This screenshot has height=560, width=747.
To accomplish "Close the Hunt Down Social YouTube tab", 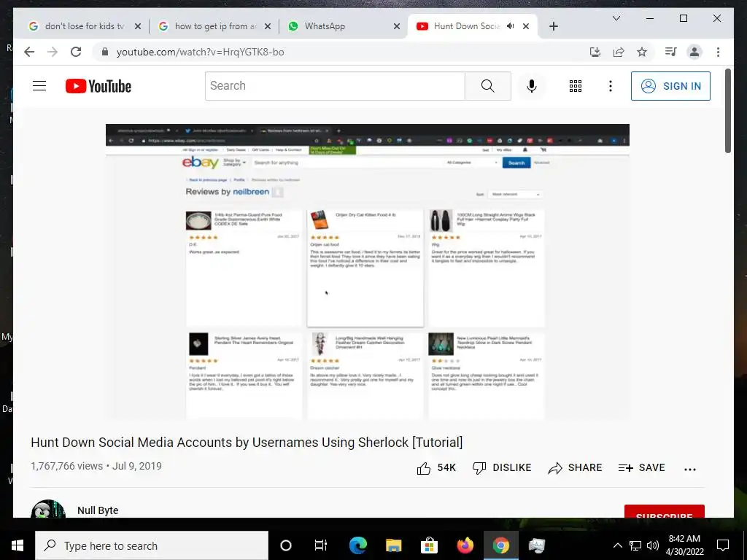I will 526,26.
